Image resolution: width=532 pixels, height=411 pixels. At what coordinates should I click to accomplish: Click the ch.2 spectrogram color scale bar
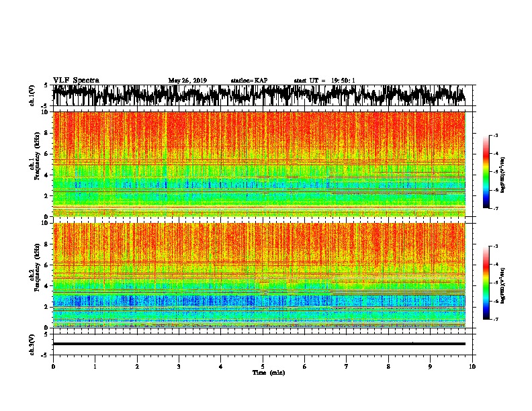point(486,283)
